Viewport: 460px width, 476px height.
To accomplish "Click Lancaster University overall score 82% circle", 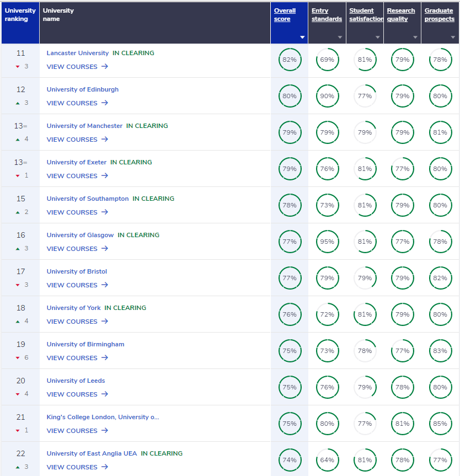I will click(x=290, y=60).
